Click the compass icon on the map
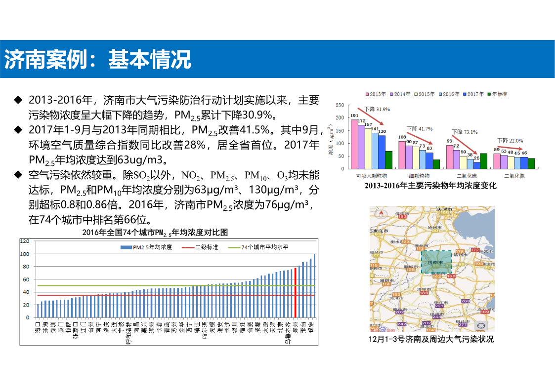This screenshot has height=392, width=555. [381, 213]
